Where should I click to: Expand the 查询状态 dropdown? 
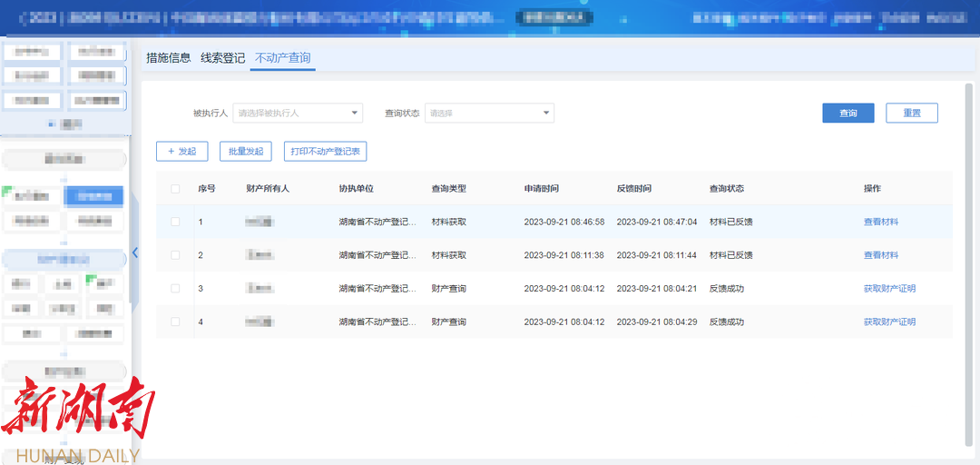(490, 114)
